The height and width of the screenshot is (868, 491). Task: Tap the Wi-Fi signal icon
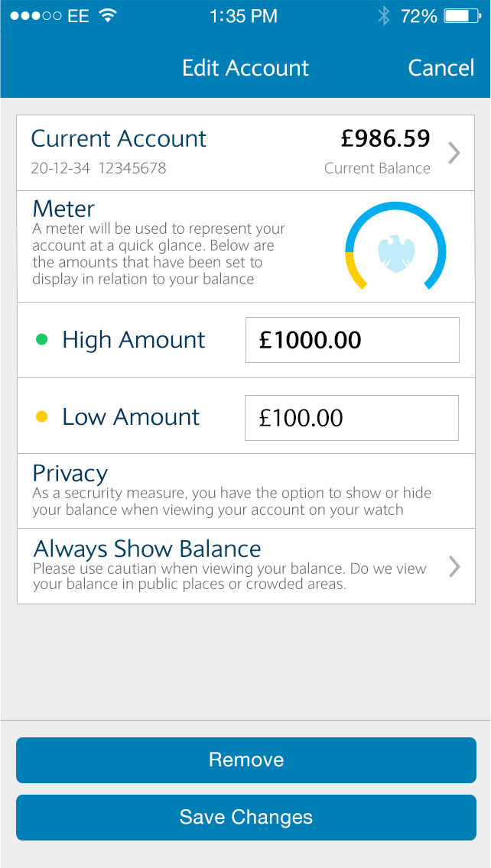(x=108, y=16)
